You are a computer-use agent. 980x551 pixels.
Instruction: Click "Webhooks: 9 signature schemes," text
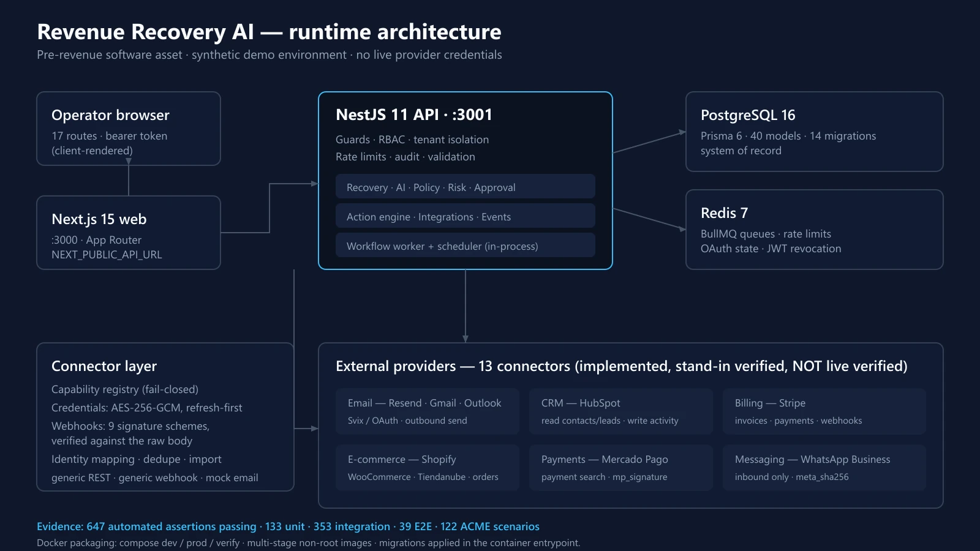(x=130, y=426)
